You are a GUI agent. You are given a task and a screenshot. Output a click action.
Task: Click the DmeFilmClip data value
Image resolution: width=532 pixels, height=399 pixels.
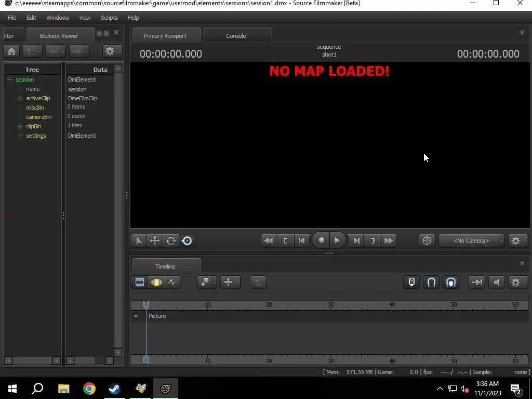click(x=83, y=98)
